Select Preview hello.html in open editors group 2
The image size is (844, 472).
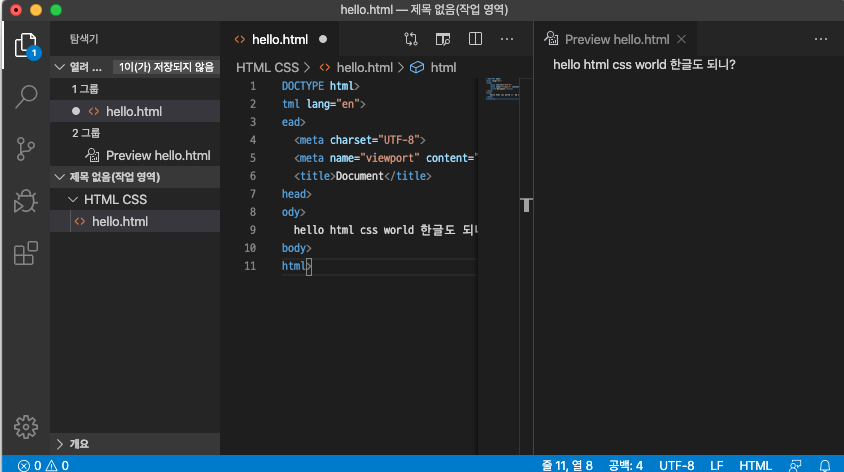coord(135,156)
